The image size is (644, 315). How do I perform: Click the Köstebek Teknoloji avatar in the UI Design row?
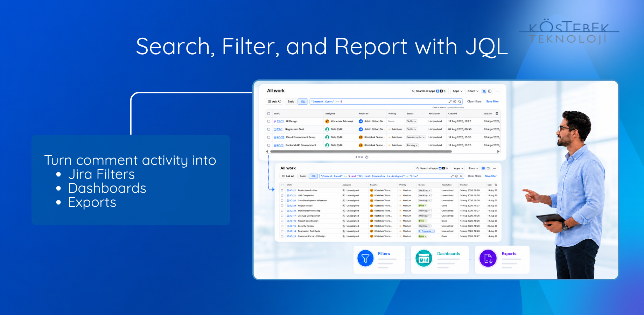click(327, 121)
